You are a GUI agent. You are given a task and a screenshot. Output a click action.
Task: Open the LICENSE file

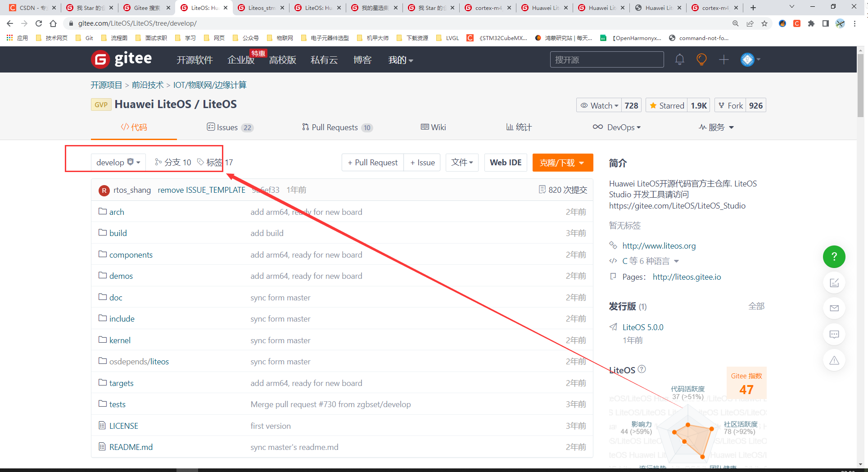(x=124, y=426)
